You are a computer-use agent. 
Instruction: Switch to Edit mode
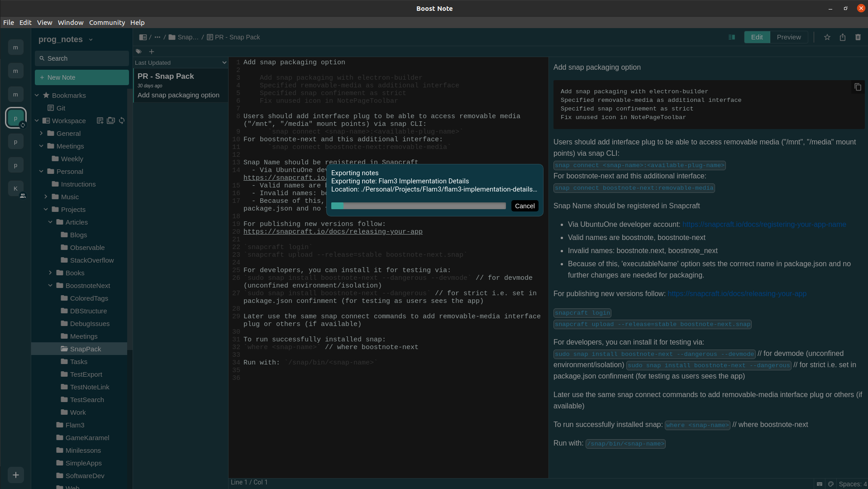[x=757, y=37]
